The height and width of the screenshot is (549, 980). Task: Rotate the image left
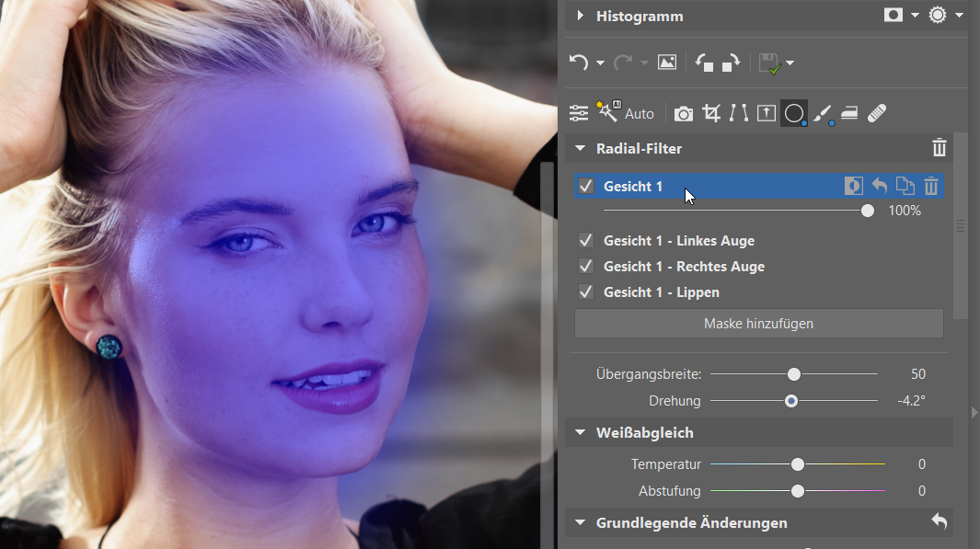click(x=705, y=63)
